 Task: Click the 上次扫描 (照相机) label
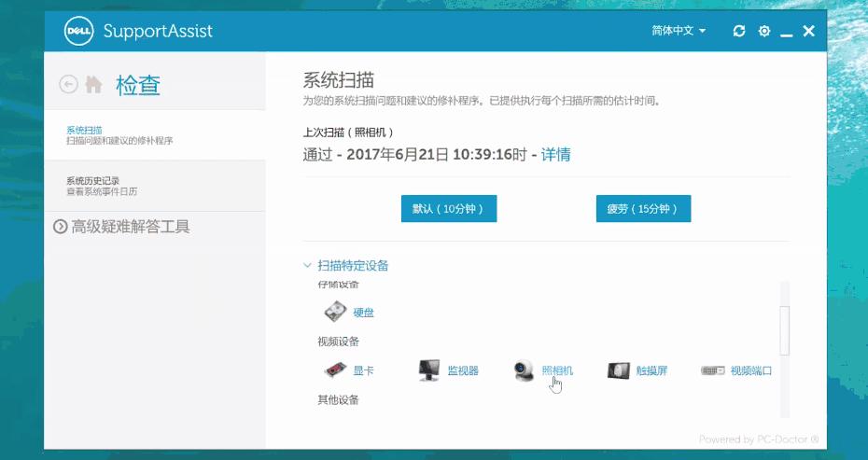point(349,132)
